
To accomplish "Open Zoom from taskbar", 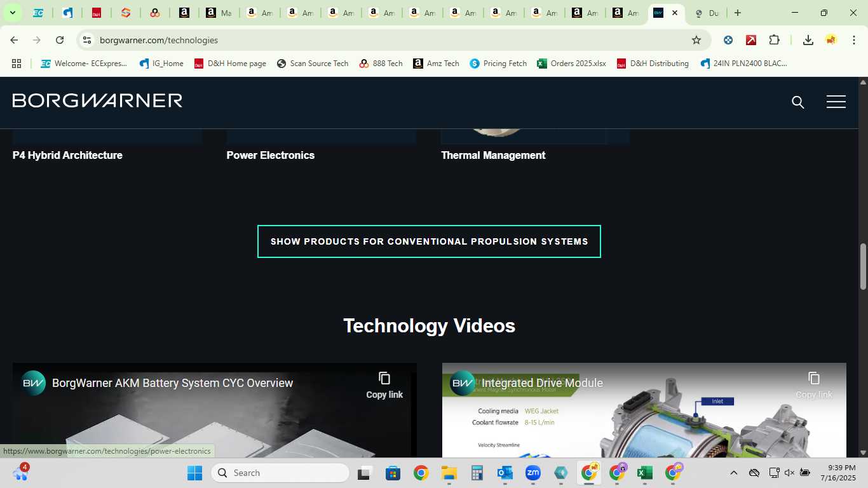I will 532,473.
